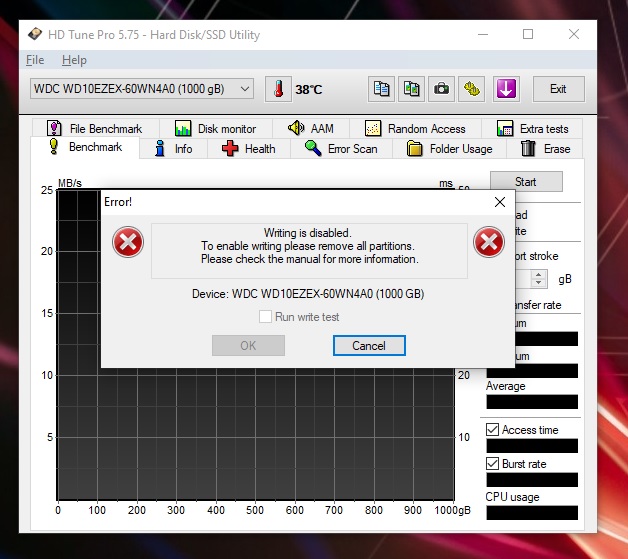Copy info to clipboard icon
628x559 pixels.
click(x=381, y=89)
